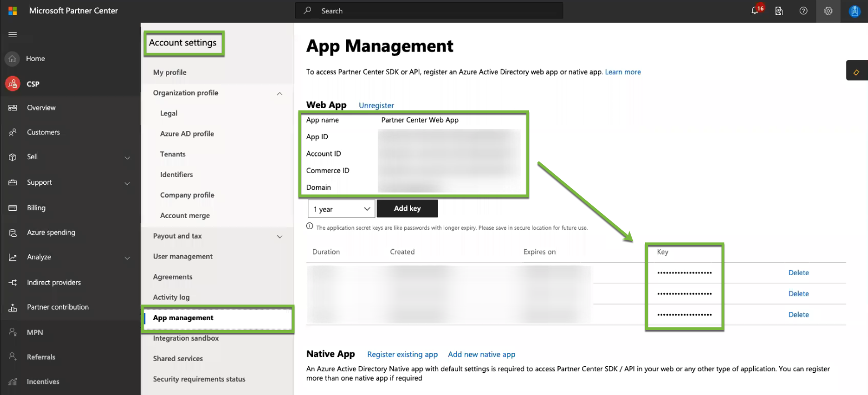Image resolution: width=868 pixels, height=395 pixels.
Task: Click the Sell box icon
Action: (x=12, y=157)
